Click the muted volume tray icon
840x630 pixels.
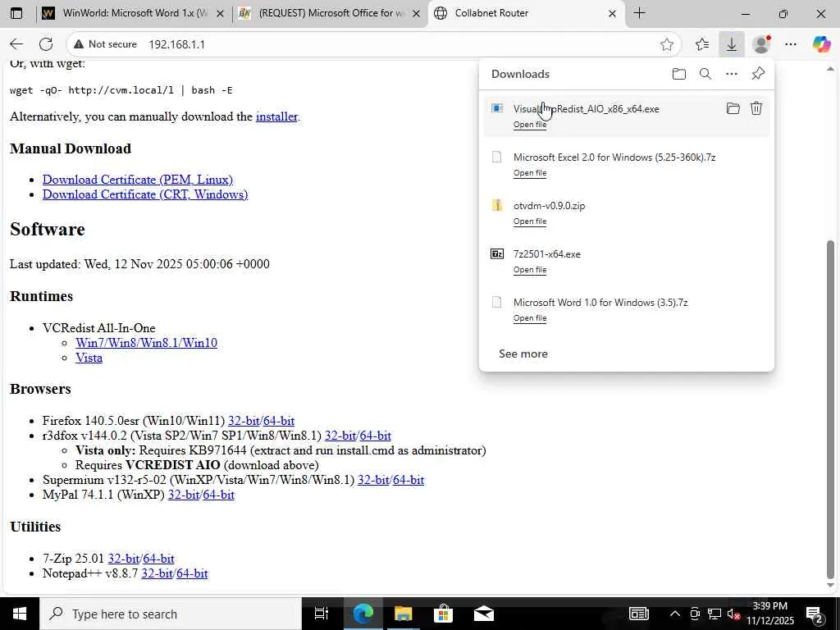coord(733,614)
